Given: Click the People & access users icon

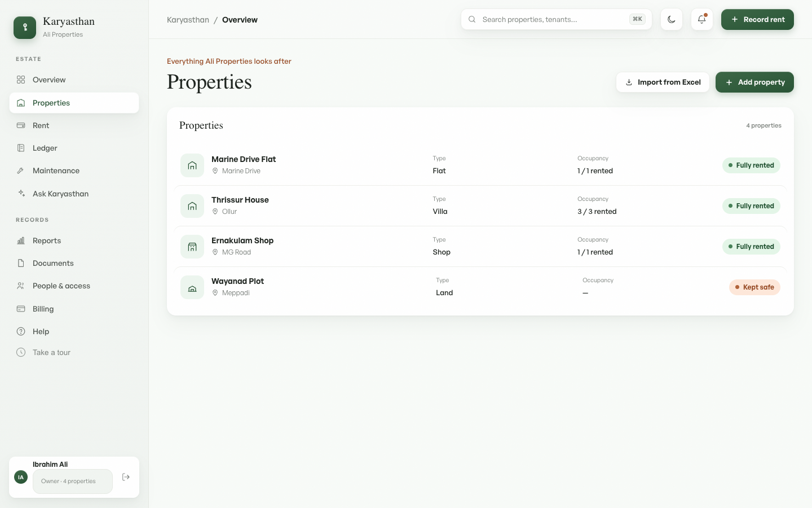Looking at the screenshot, I should point(21,286).
